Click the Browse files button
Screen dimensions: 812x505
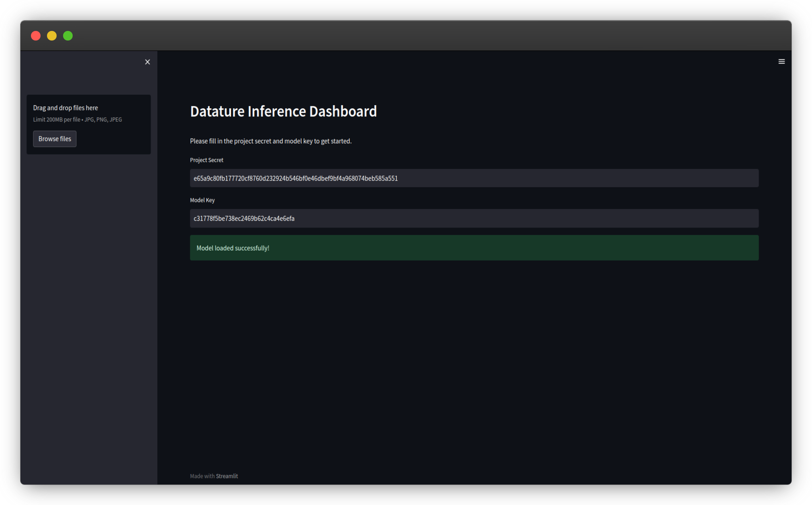[55, 138]
